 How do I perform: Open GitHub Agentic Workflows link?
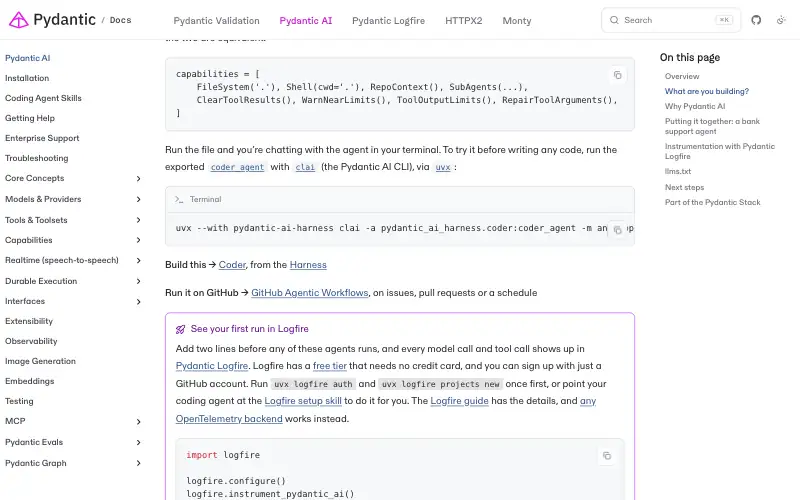pyautogui.click(x=310, y=293)
